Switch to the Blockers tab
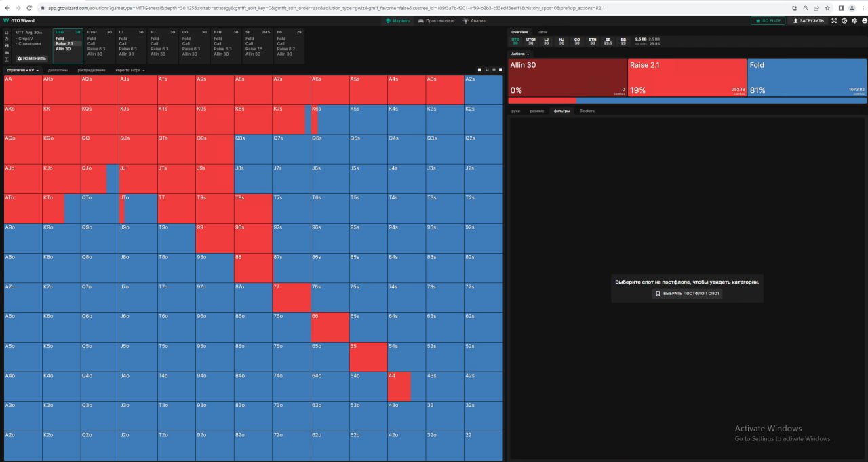The width and height of the screenshot is (868, 462). point(587,111)
